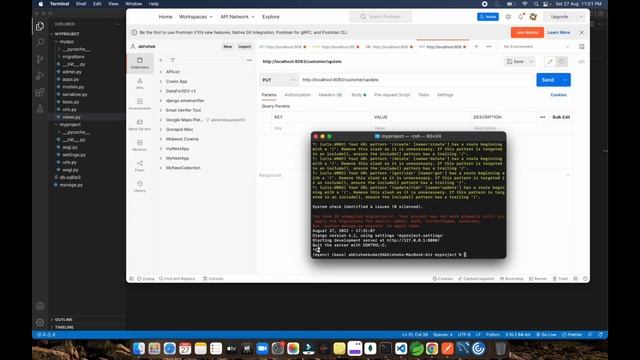Open views.py in VS Code explorer

point(71,117)
